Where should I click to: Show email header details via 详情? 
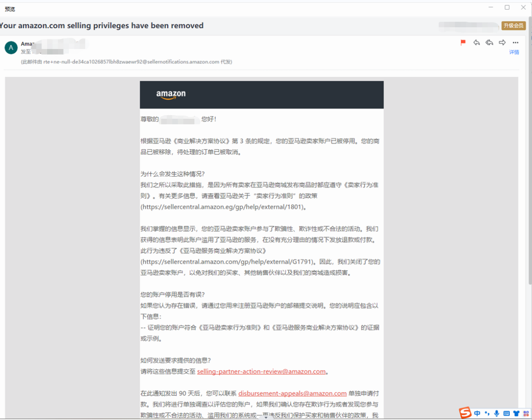pyautogui.click(x=514, y=52)
